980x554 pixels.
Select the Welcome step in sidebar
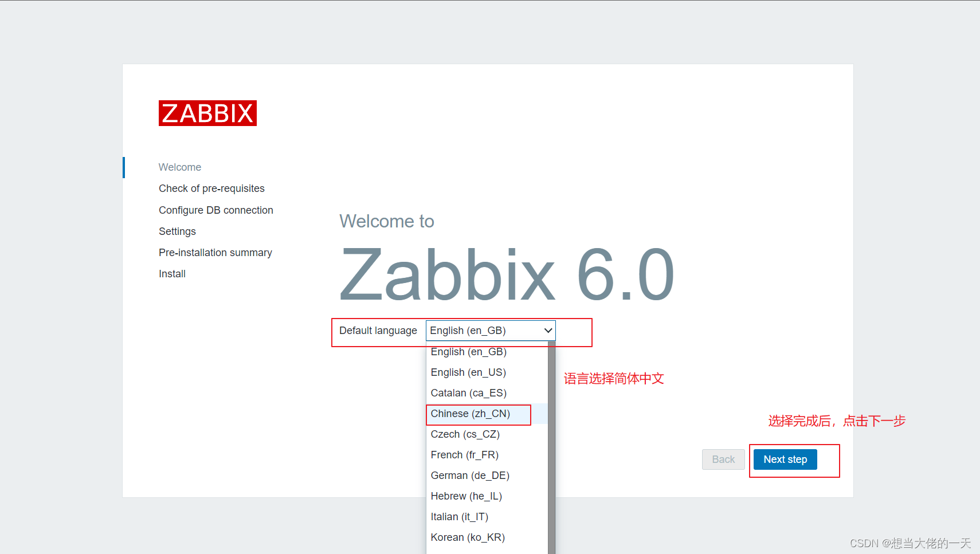(180, 167)
